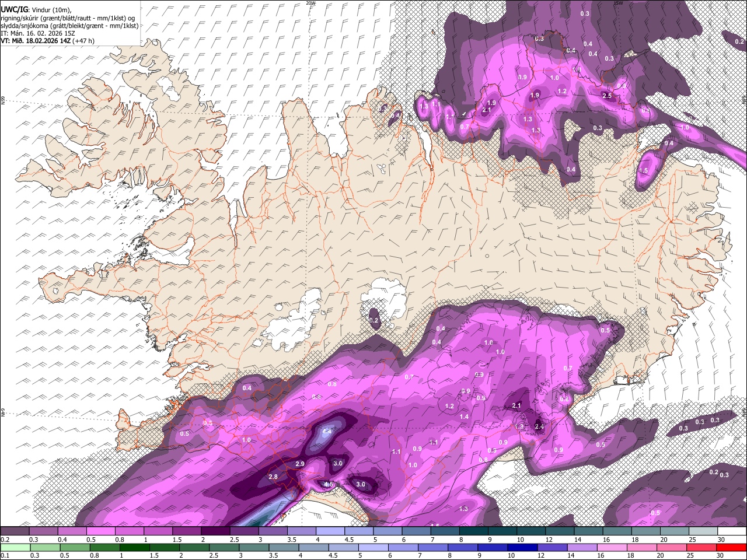The width and height of the screenshot is (747, 560).
Task: Click the '4.5' precipitation value on the map
Action: (329, 485)
